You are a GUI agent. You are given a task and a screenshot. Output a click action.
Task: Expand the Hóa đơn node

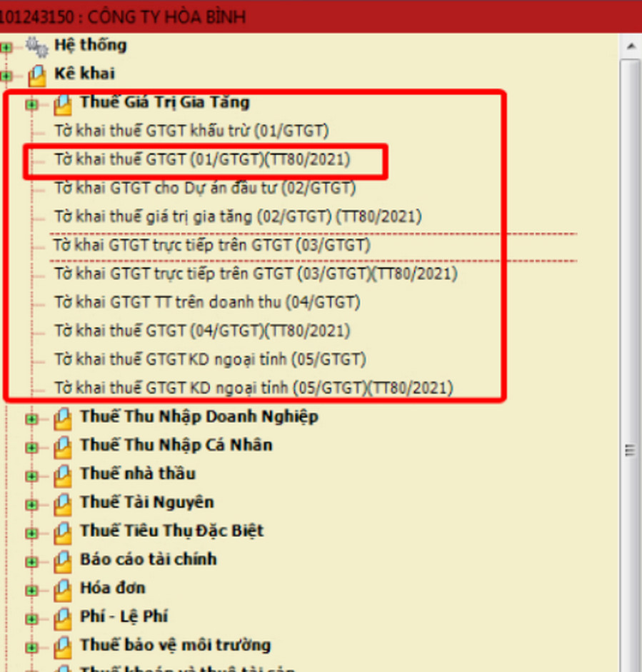31,591
